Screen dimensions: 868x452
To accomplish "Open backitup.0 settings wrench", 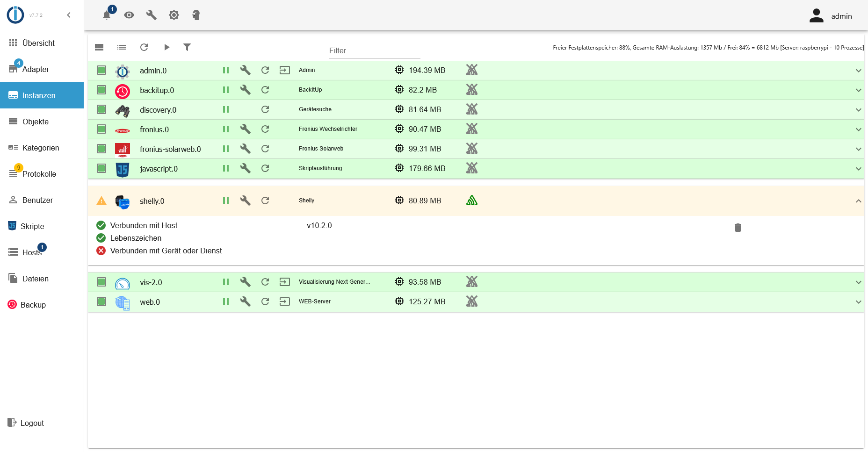I will pyautogui.click(x=246, y=90).
